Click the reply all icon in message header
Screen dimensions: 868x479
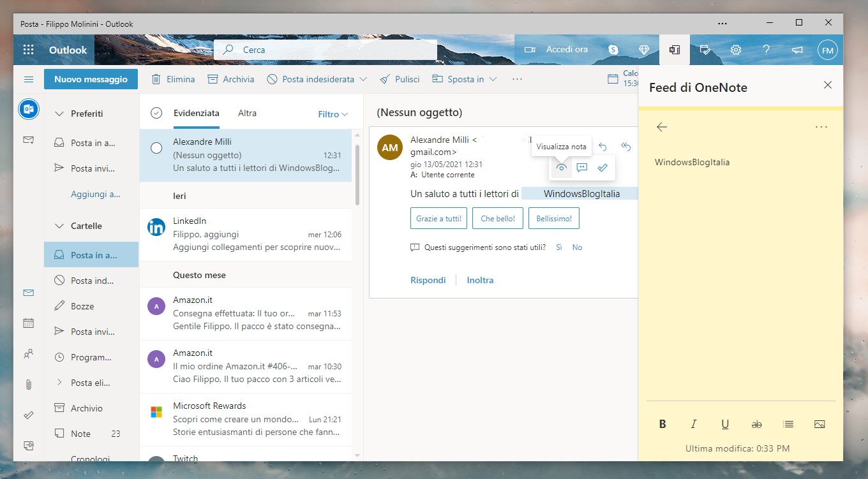pyautogui.click(x=626, y=147)
